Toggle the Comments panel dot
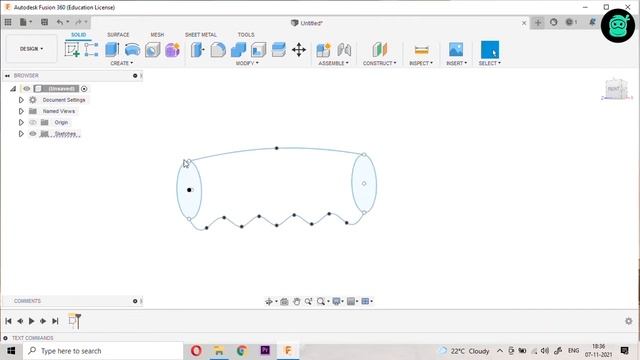The width and height of the screenshot is (640, 360). (x=135, y=301)
